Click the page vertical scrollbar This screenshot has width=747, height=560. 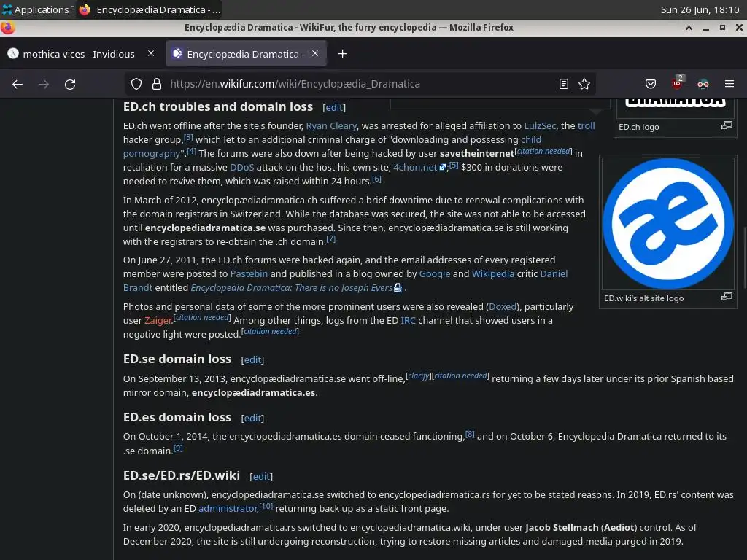point(744,257)
